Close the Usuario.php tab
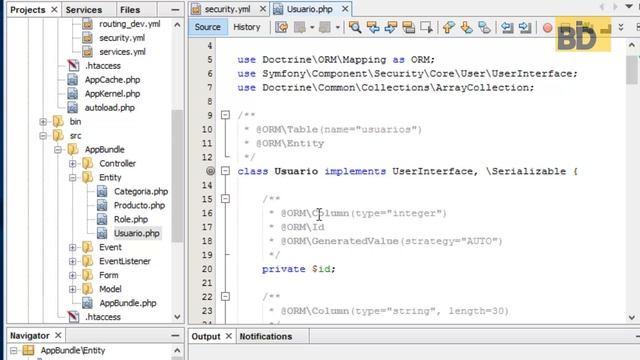The width and height of the screenshot is (640, 360). click(x=345, y=9)
